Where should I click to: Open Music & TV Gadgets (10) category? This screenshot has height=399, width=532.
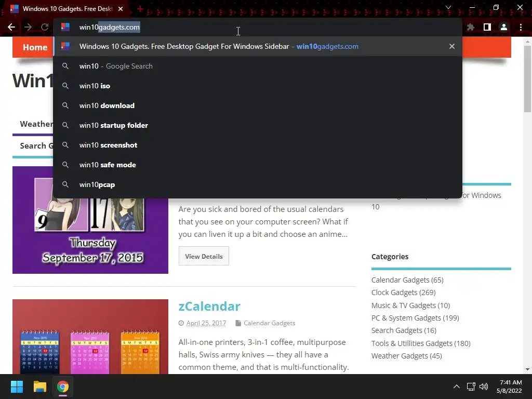point(410,305)
